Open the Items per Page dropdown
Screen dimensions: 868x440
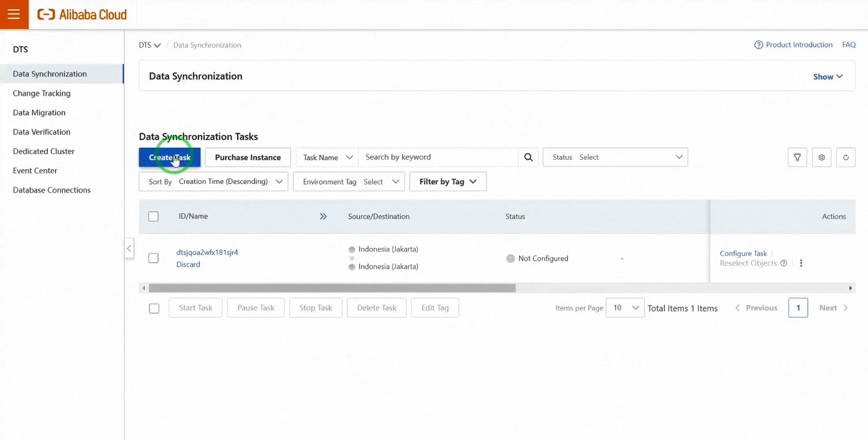[625, 308]
